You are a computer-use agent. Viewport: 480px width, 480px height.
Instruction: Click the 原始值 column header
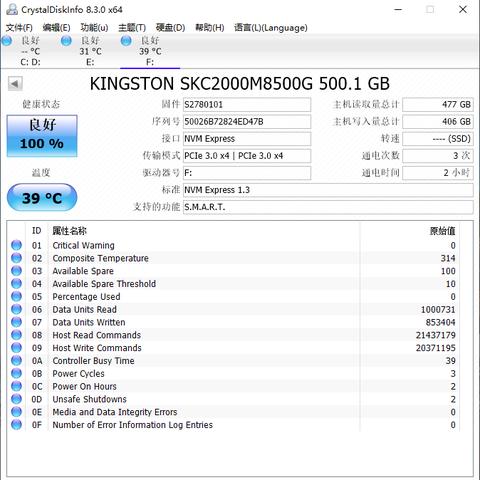pos(442,231)
